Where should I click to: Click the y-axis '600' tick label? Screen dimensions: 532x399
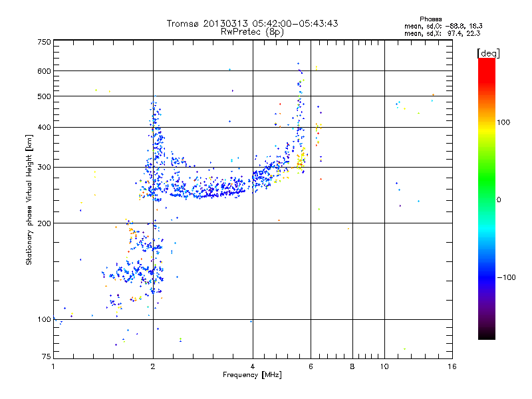pyautogui.click(x=44, y=71)
